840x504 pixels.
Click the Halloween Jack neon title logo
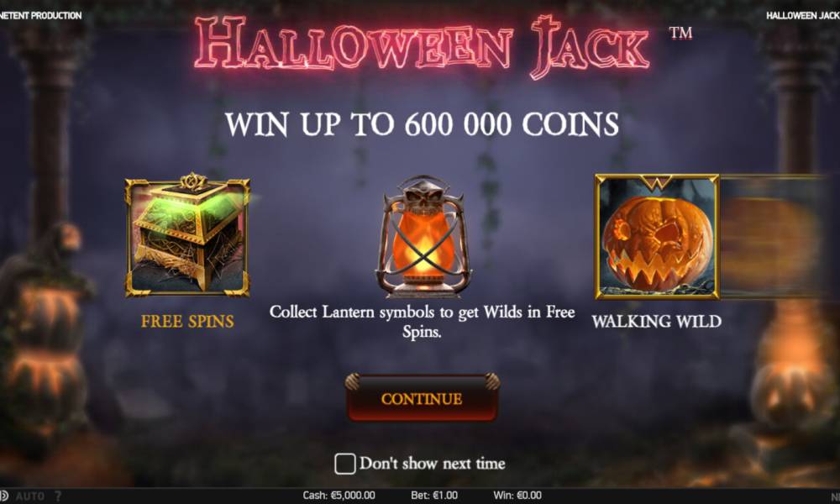pos(423,46)
